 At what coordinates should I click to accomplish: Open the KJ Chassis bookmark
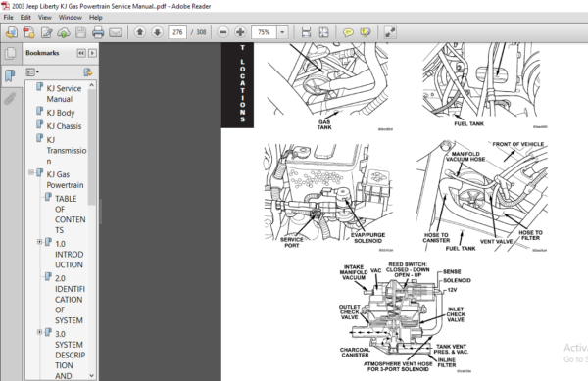point(64,126)
